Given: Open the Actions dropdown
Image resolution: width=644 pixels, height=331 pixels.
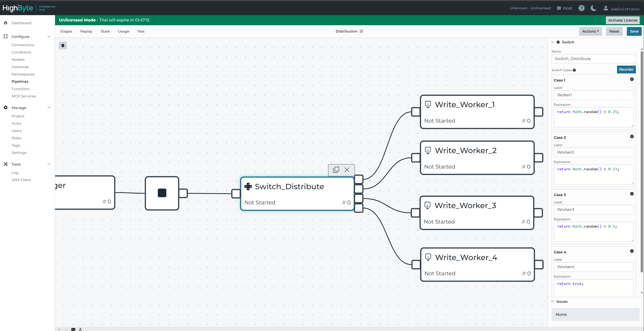Looking at the screenshot, I should (590, 31).
